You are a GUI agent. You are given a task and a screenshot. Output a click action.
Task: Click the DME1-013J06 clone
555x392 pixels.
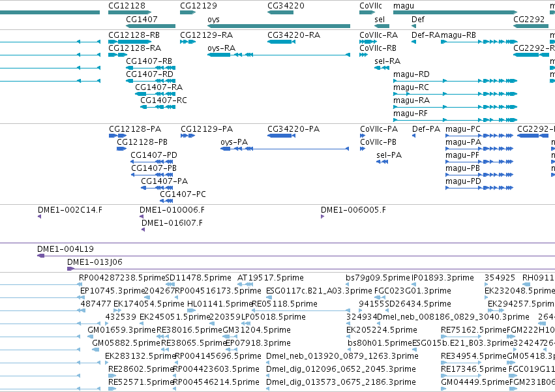(311, 269)
